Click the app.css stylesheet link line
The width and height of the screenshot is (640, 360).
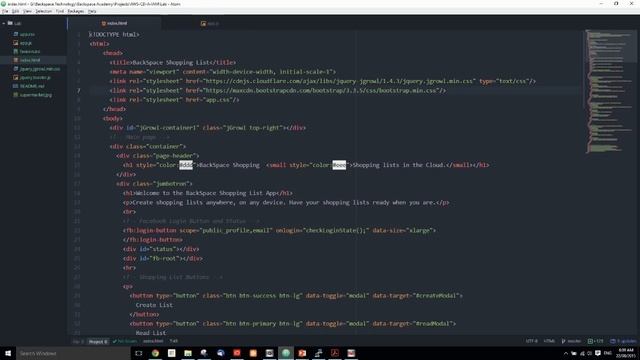(x=174, y=100)
